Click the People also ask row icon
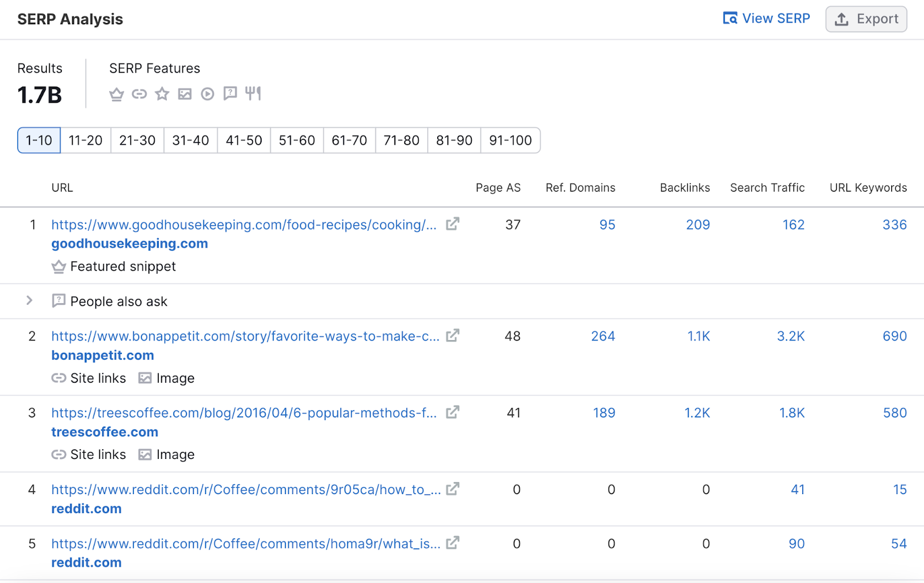 (58, 301)
